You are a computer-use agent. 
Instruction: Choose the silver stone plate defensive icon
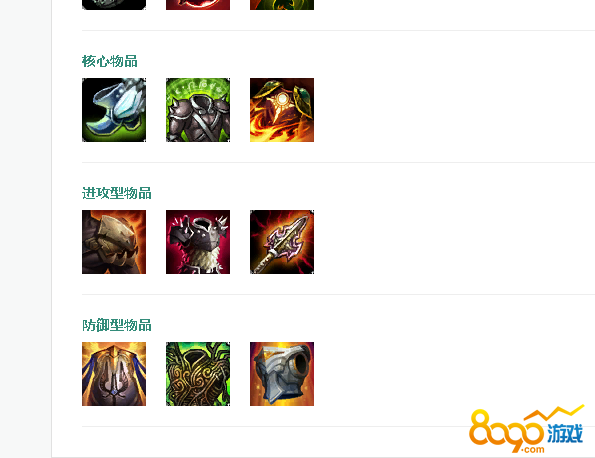tap(282, 374)
